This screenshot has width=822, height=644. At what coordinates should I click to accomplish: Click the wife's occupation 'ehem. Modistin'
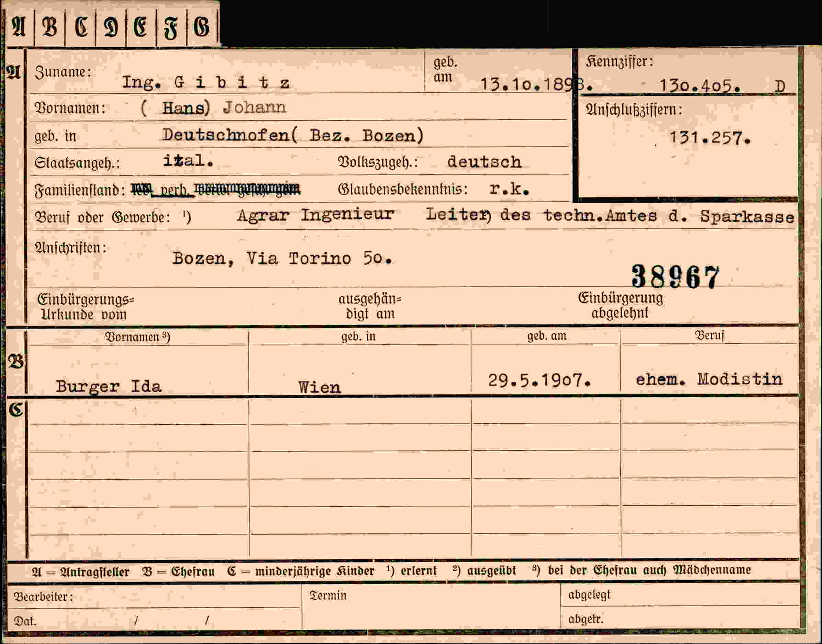(709, 379)
